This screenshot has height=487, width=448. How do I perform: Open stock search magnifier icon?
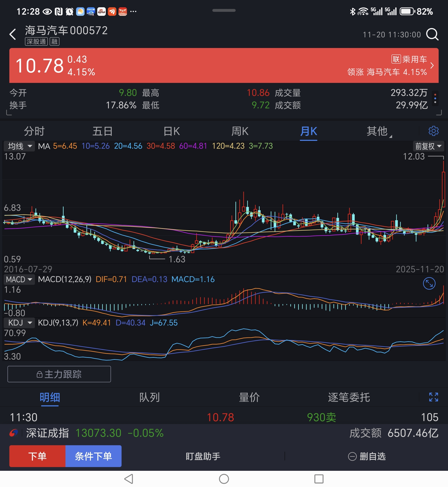[x=432, y=34]
